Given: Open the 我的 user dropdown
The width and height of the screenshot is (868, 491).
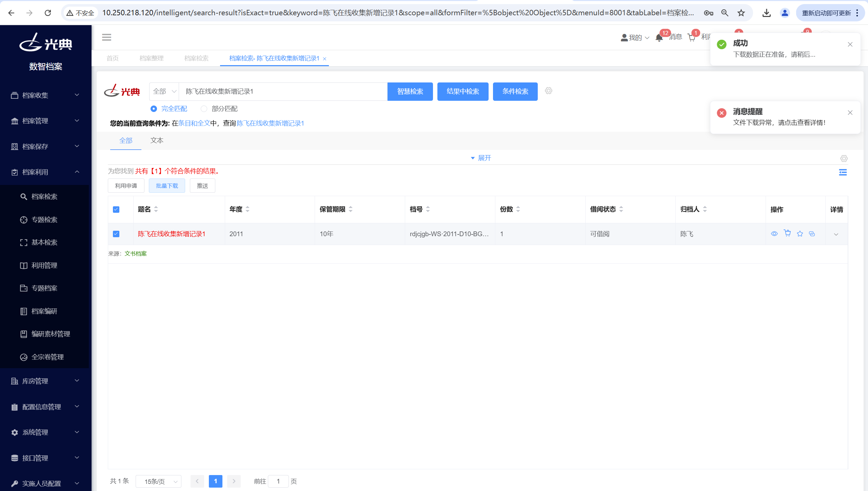Looking at the screenshot, I should [635, 38].
